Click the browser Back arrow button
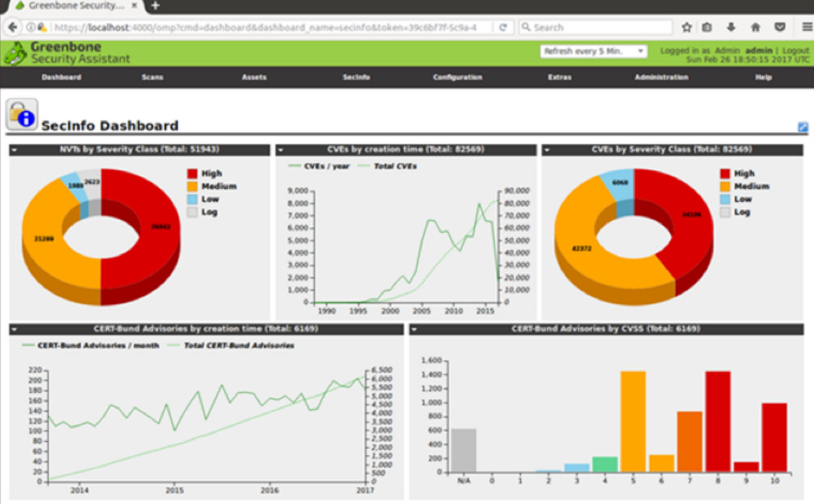This screenshot has width=814, height=504. (12, 27)
